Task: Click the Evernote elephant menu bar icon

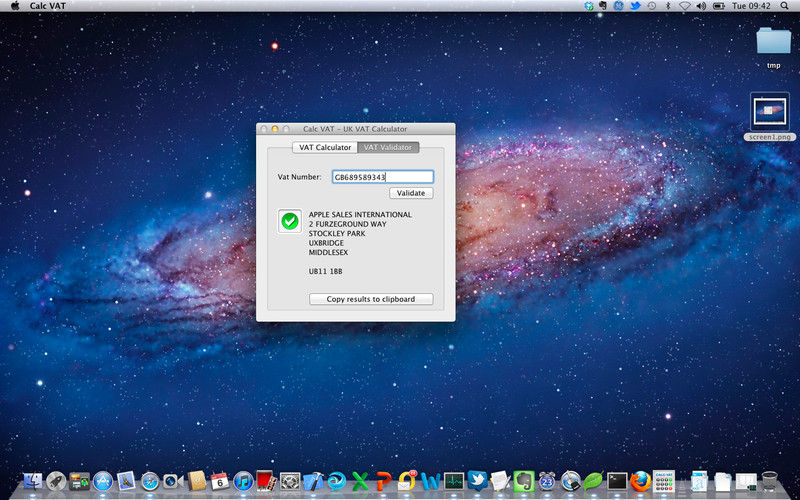Action: click(603, 6)
